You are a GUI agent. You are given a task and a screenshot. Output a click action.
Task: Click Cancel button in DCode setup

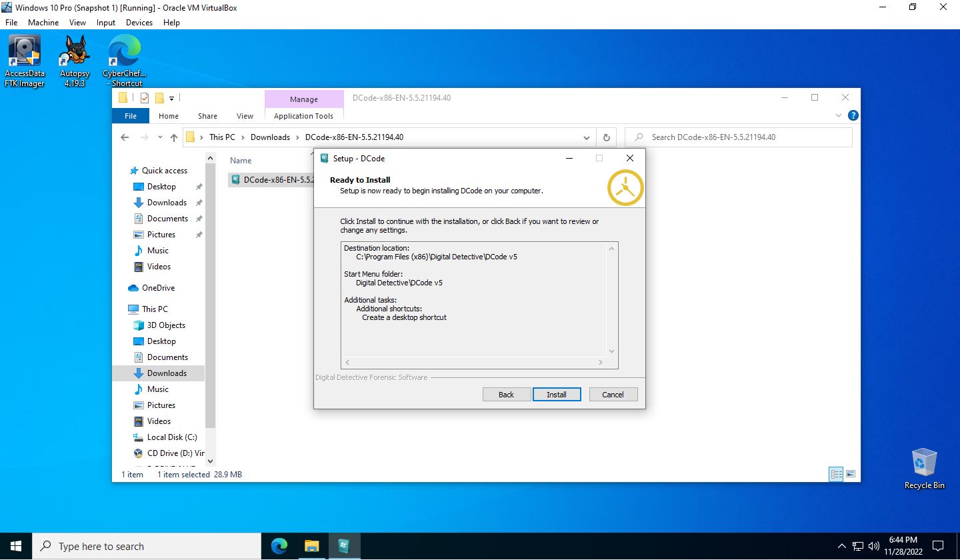pyautogui.click(x=613, y=395)
